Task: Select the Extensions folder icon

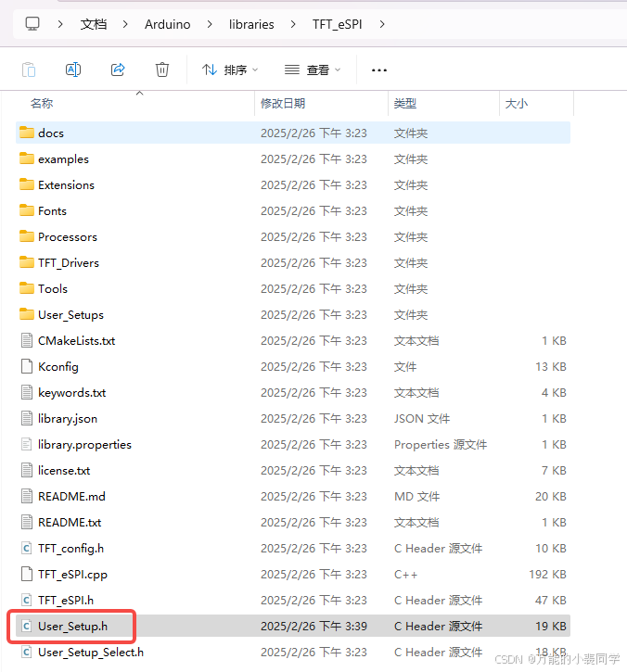Action: click(27, 184)
